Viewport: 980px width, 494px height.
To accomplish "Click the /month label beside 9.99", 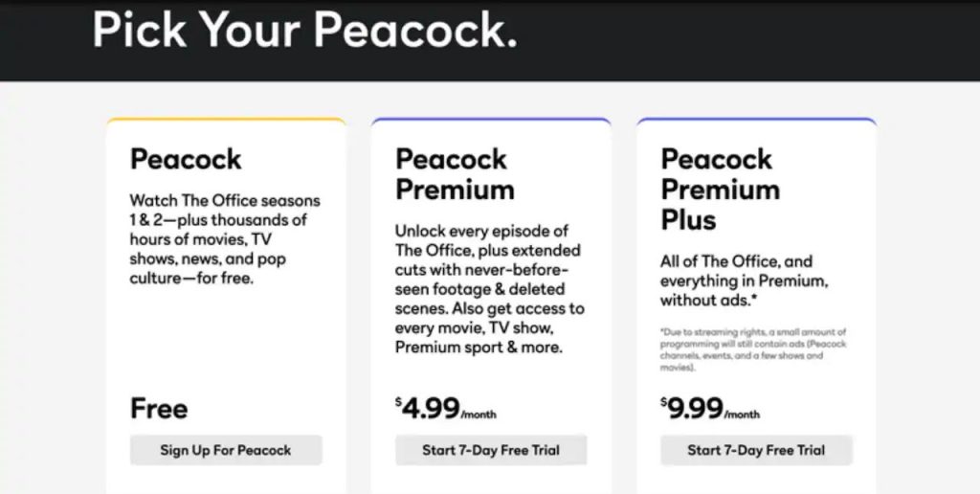I will [x=743, y=415].
